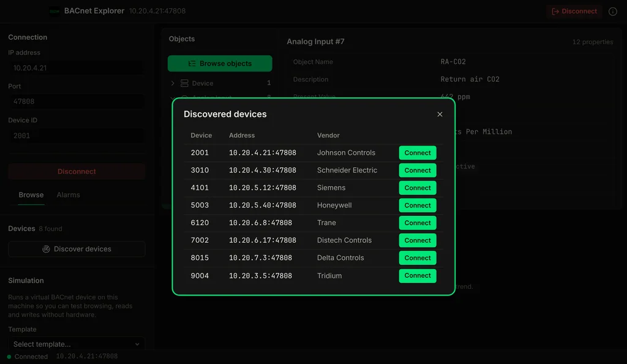The width and height of the screenshot is (627, 364).
Task: Connect to Johnson Controls device 2001
Action: coord(418,152)
